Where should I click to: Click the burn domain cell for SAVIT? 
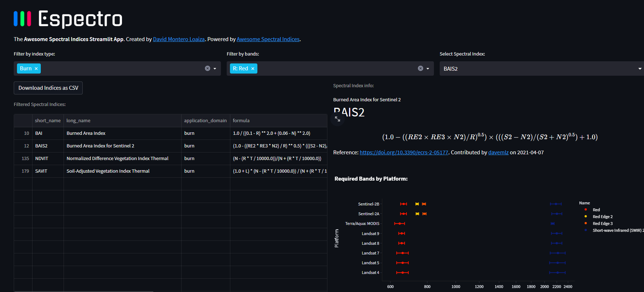(x=206, y=171)
